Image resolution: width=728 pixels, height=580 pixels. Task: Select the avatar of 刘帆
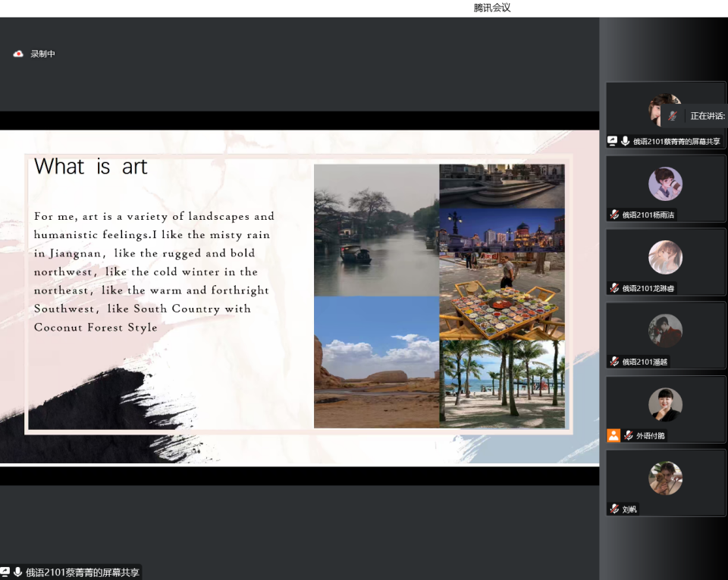point(665,478)
